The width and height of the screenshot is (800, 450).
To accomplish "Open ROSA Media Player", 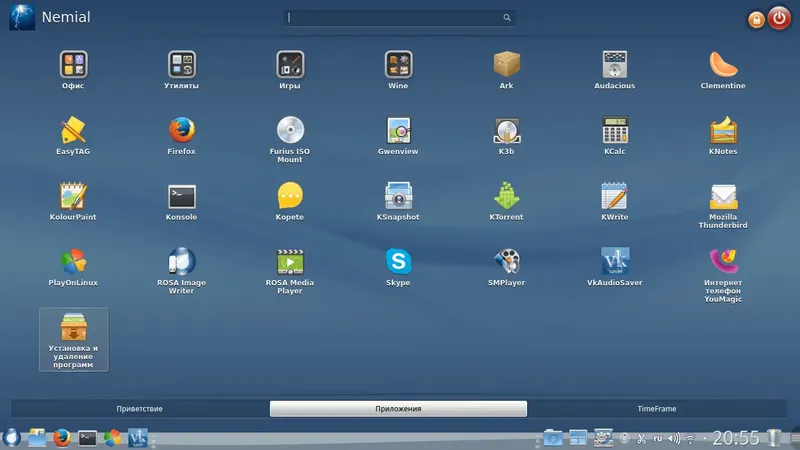I will click(290, 270).
